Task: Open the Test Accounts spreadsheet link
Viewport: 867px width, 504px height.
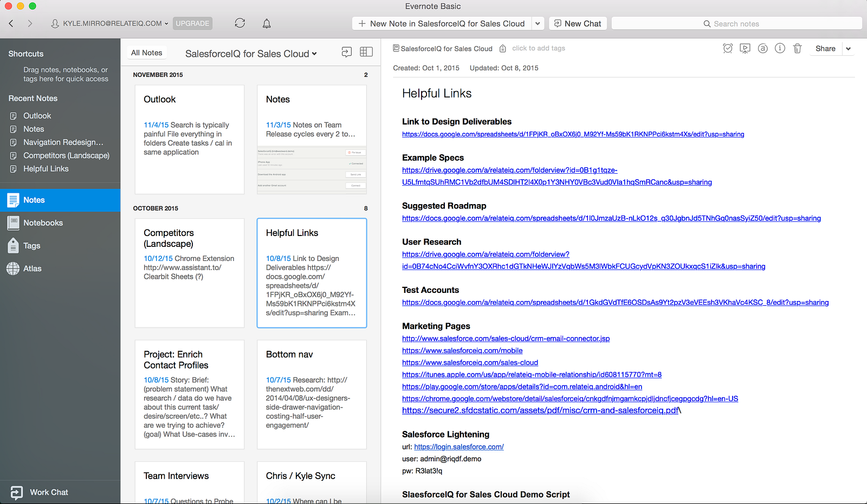Action: click(616, 303)
